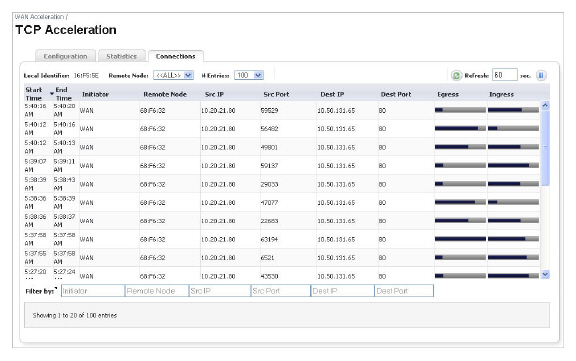Click the Initiator filter field
The height and width of the screenshot is (361, 576).
(93, 291)
